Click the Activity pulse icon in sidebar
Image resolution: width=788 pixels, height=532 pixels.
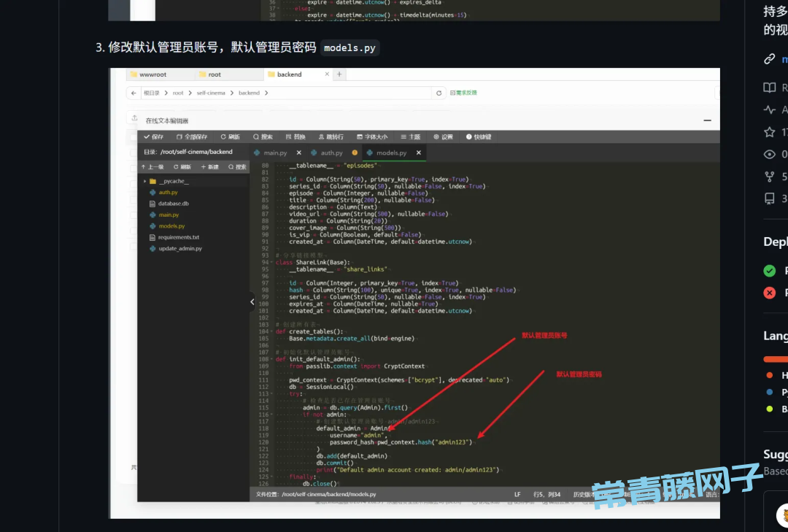click(769, 109)
